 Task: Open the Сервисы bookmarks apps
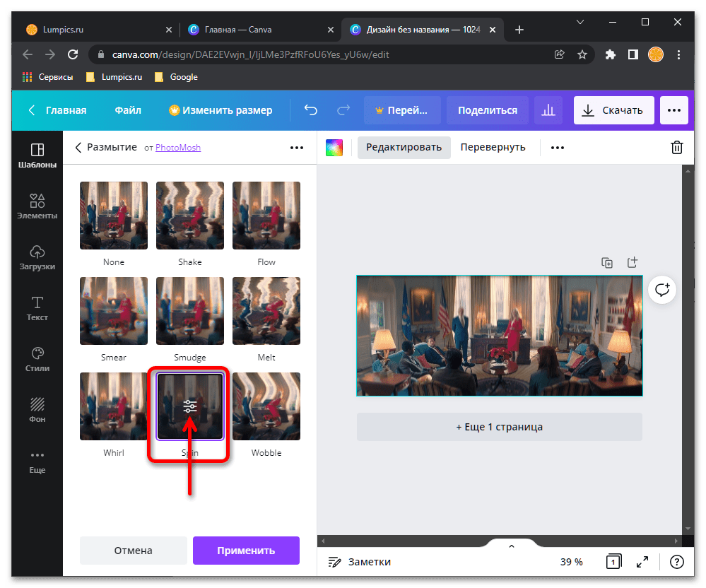tap(48, 77)
